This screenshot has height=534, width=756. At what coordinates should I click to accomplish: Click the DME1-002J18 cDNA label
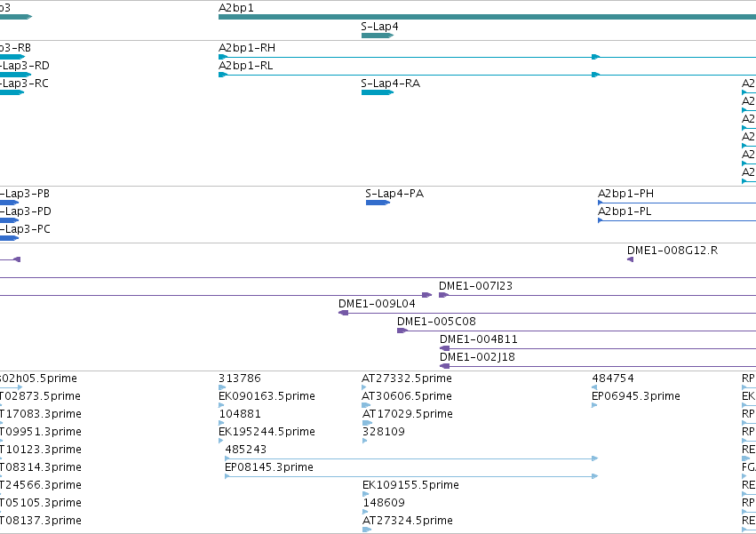[477, 357]
